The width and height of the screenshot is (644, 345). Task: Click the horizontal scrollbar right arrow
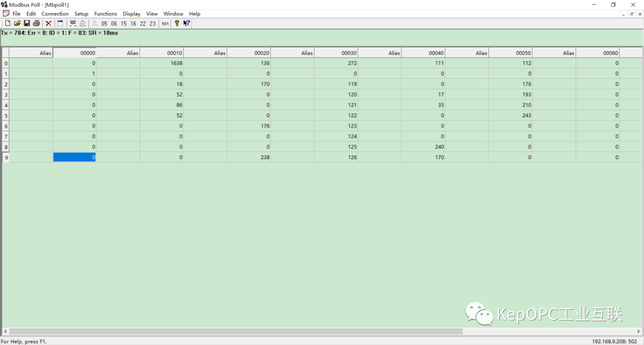(638, 331)
